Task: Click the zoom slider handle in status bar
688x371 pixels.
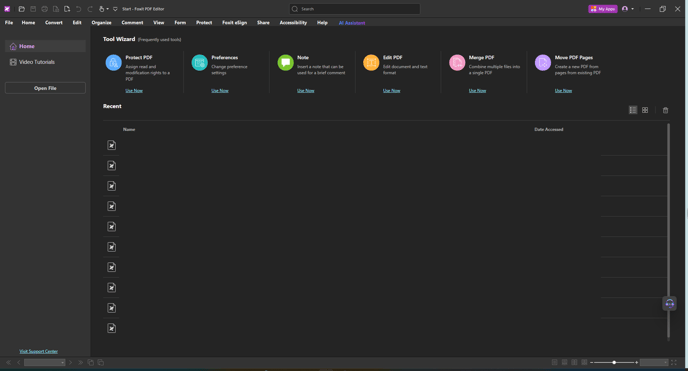Action: pyautogui.click(x=614, y=362)
